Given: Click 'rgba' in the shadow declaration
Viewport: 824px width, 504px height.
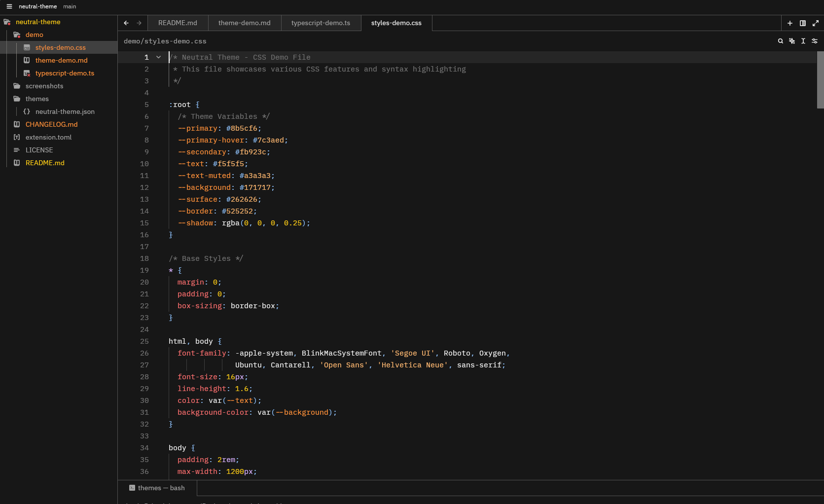Looking at the screenshot, I should point(231,223).
